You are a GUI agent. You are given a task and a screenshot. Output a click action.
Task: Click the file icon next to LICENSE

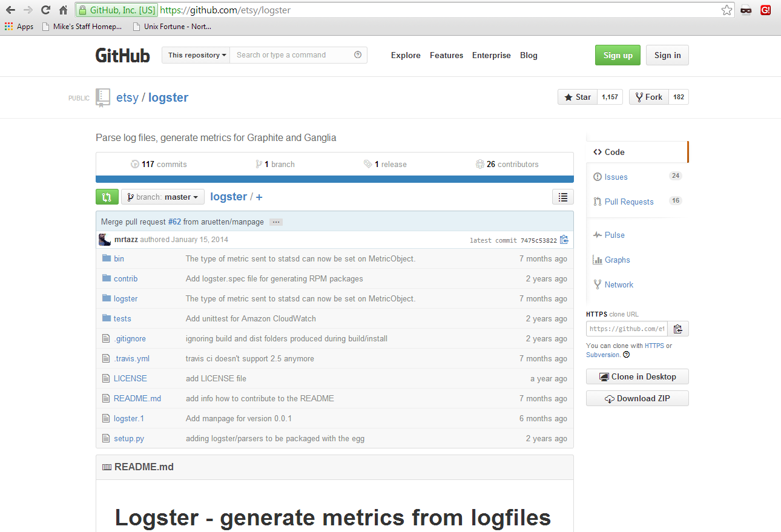click(107, 378)
